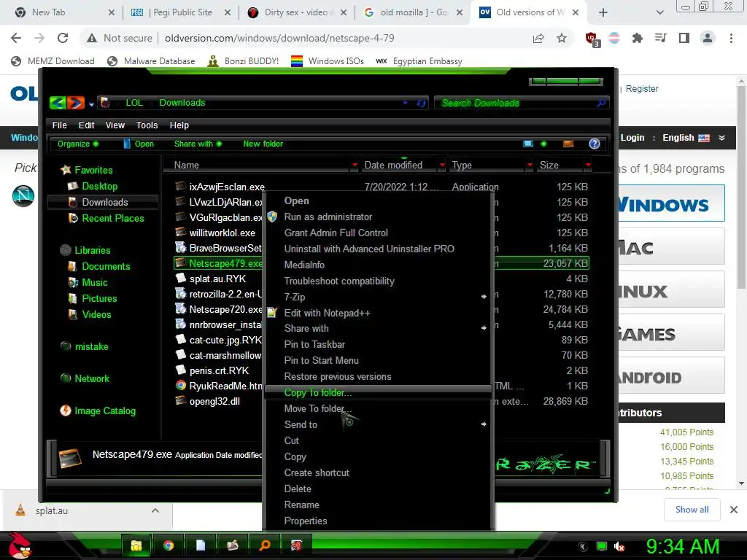Open the Type column filter dropdown
Image resolution: width=747 pixels, height=560 pixels.
(530, 165)
